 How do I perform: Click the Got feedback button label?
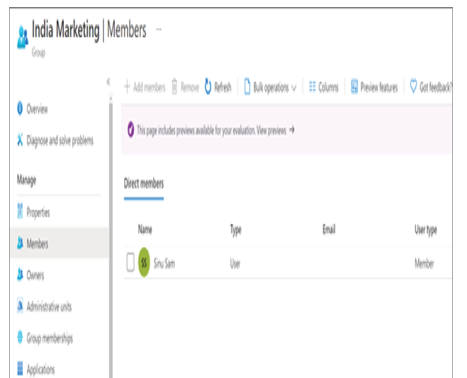coord(435,87)
